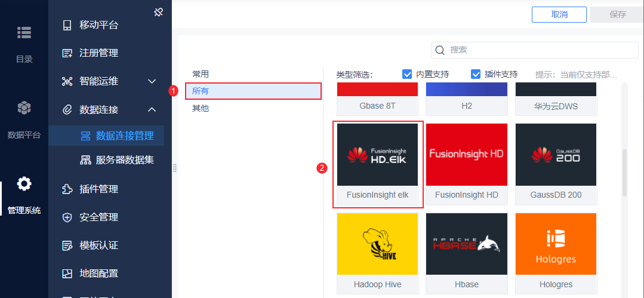The height and width of the screenshot is (298, 644).
Task: Click the 智能运维 node icon
Action: (x=67, y=81)
